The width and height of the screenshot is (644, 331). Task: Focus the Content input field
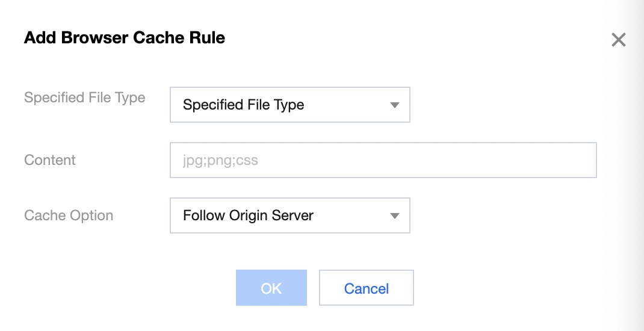pyautogui.click(x=383, y=160)
